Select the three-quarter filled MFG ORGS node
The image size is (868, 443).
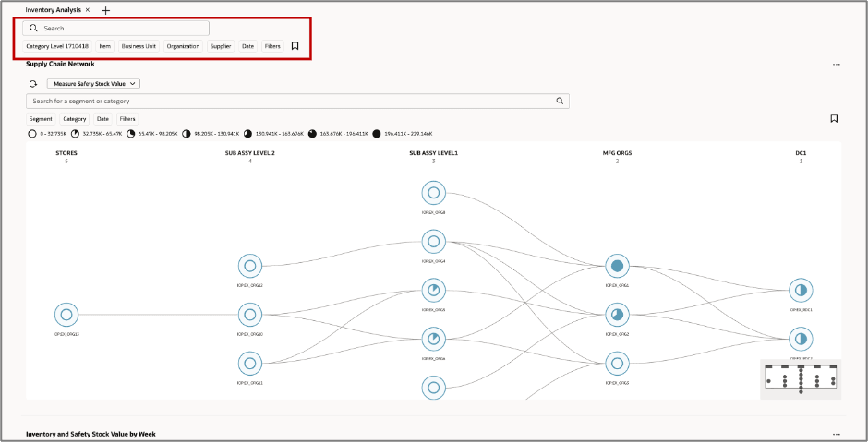point(617,315)
